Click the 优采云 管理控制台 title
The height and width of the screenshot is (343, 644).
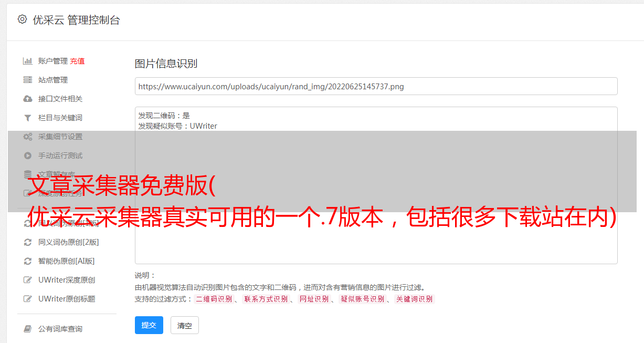(x=76, y=20)
